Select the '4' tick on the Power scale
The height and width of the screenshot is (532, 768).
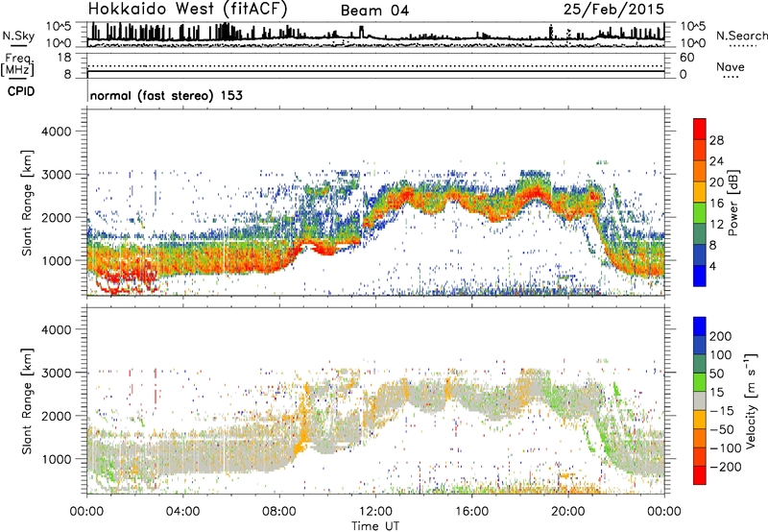(712, 267)
